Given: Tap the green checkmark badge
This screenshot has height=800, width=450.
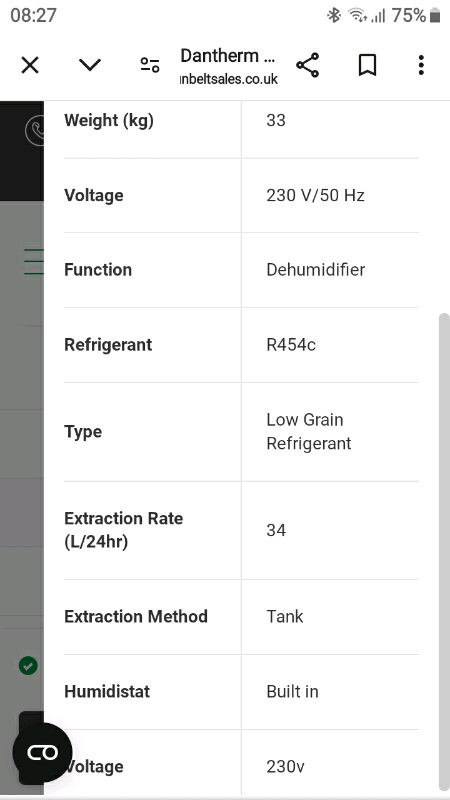Looking at the screenshot, I should 28,665.
